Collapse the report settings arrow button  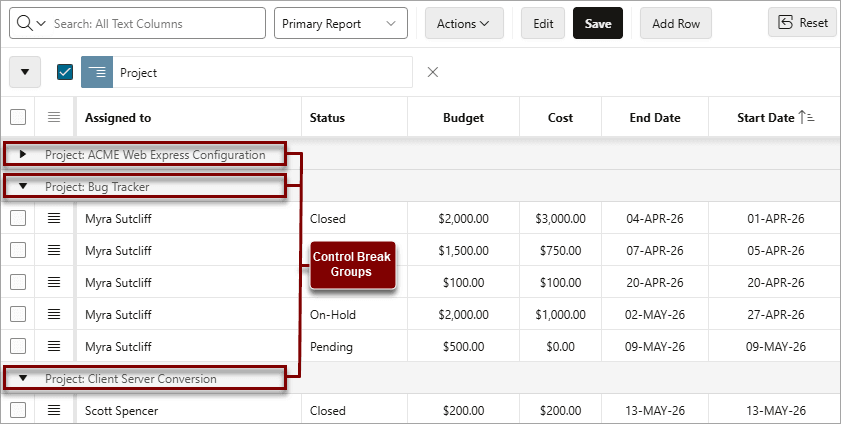(25, 72)
